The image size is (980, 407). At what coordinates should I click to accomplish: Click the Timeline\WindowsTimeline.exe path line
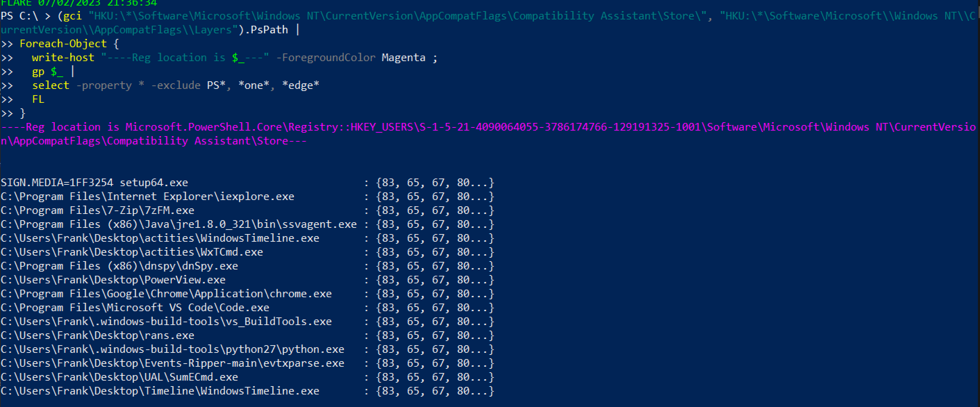pyautogui.click(x=160, y=391)
